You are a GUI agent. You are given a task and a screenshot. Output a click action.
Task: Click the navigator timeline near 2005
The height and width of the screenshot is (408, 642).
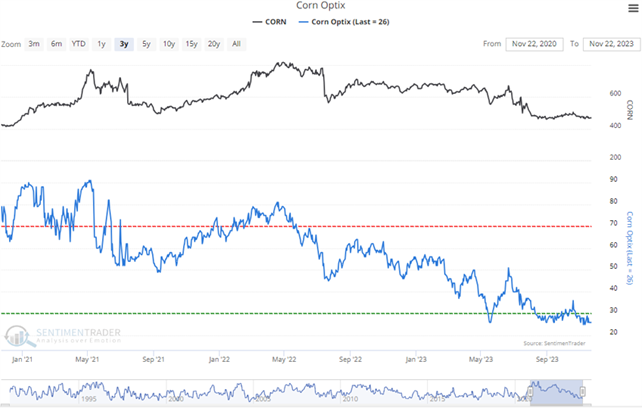coord(260,398)
